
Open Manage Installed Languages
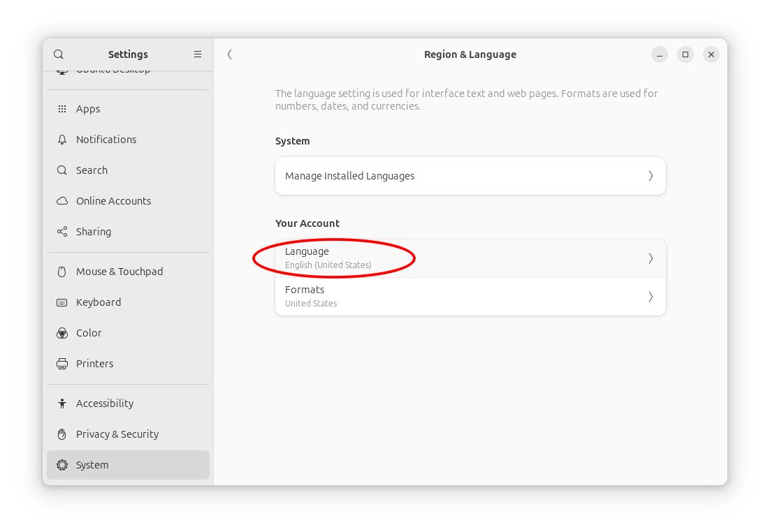tap(470, 176)
